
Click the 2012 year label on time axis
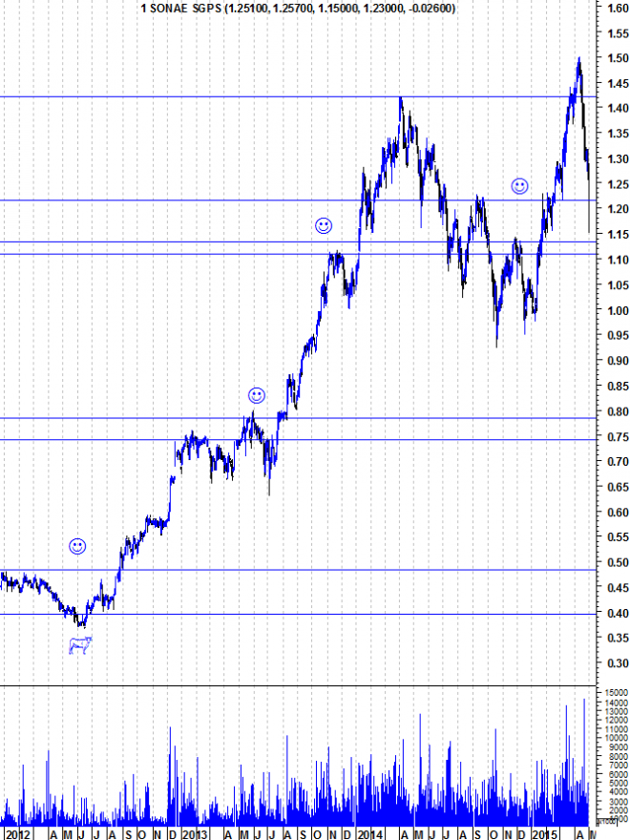click(x=18, y=834)
